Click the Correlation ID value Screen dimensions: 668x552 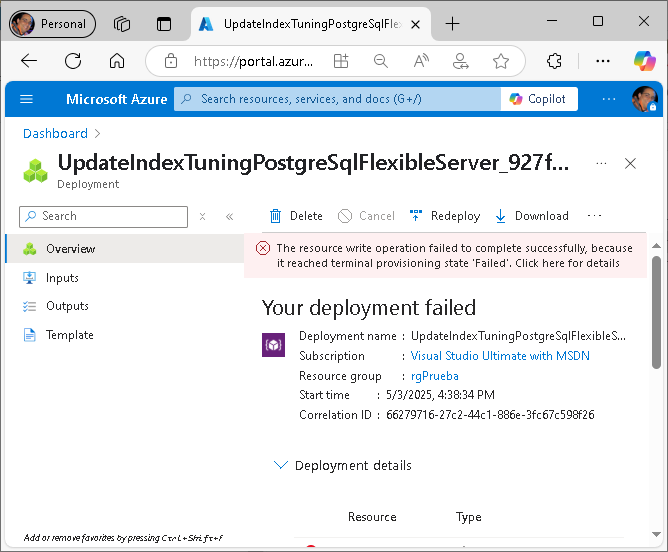[x=490, y=415]
